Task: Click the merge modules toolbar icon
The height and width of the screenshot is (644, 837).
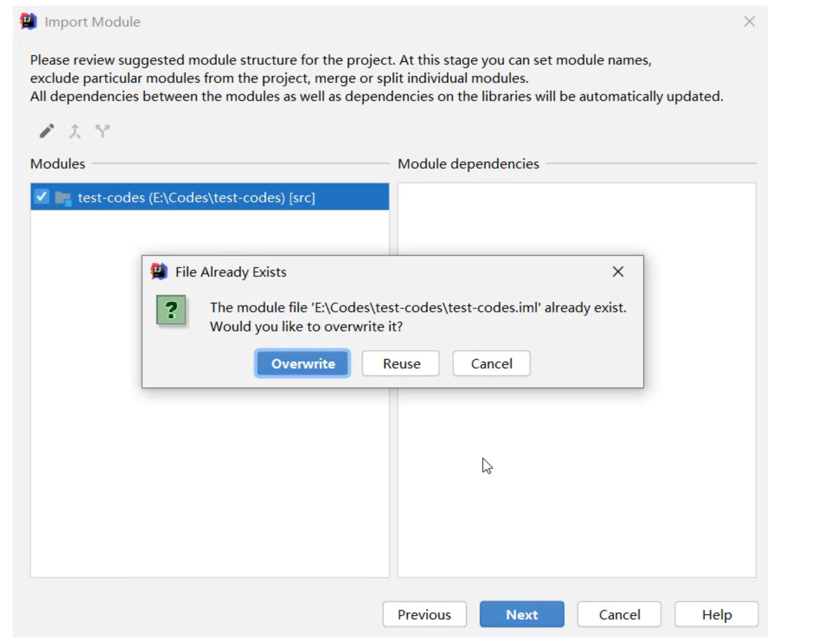Action: 74,132
